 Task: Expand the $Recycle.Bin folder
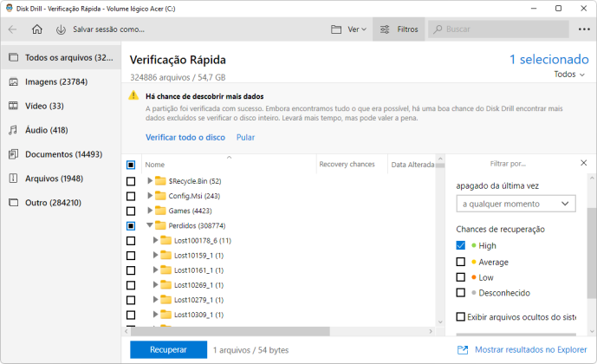(x=150, y=180)
